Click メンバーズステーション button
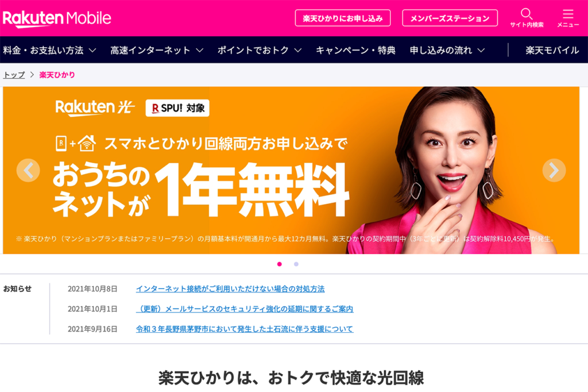This screenshot has height=392, width=588. click(450, 18)
